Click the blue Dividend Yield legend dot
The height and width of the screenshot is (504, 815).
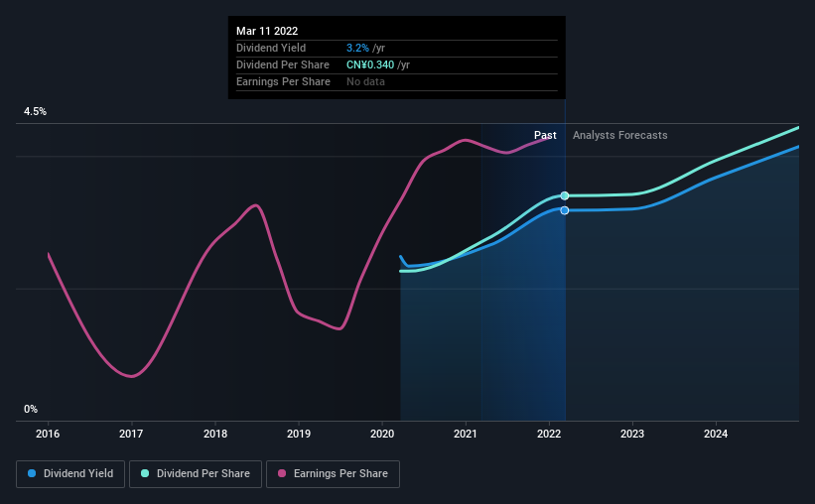tap(32, 473)
